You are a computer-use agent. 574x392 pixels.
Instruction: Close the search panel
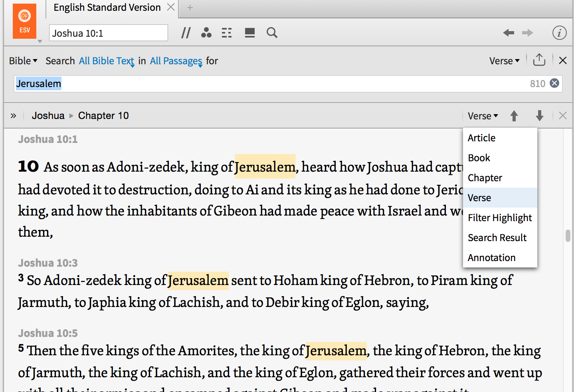(563, 60)
